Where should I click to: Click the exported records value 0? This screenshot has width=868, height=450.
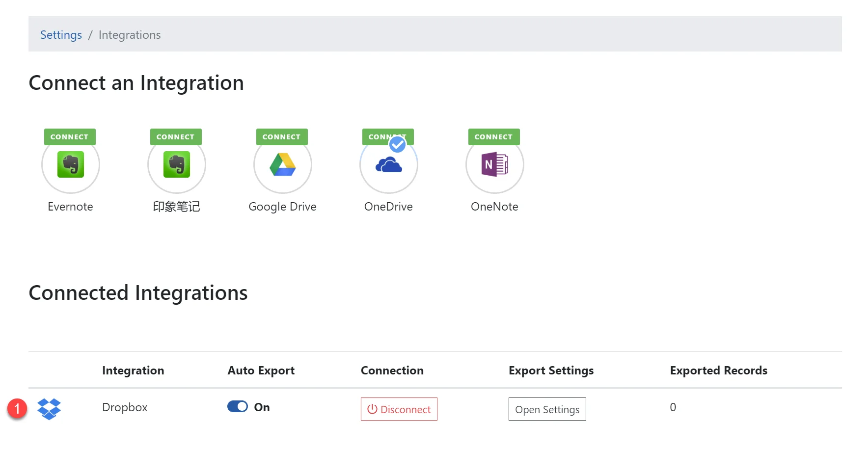(x=673, y=407)
